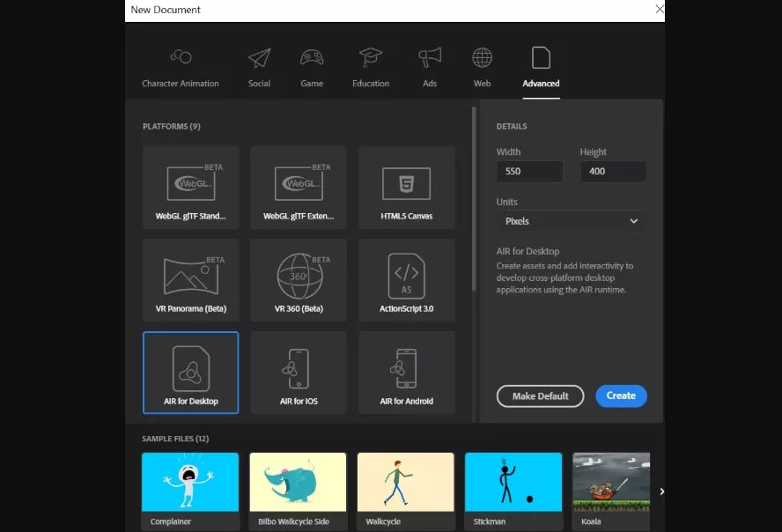This screenshot has width=782, height=532.
Task: Select the Social paper plane icon
Action: pos(259,58)
